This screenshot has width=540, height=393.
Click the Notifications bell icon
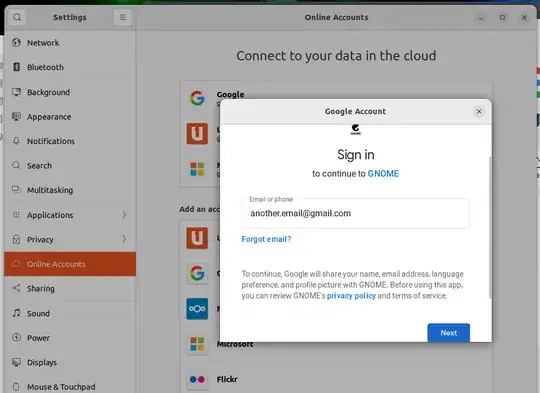16,141
